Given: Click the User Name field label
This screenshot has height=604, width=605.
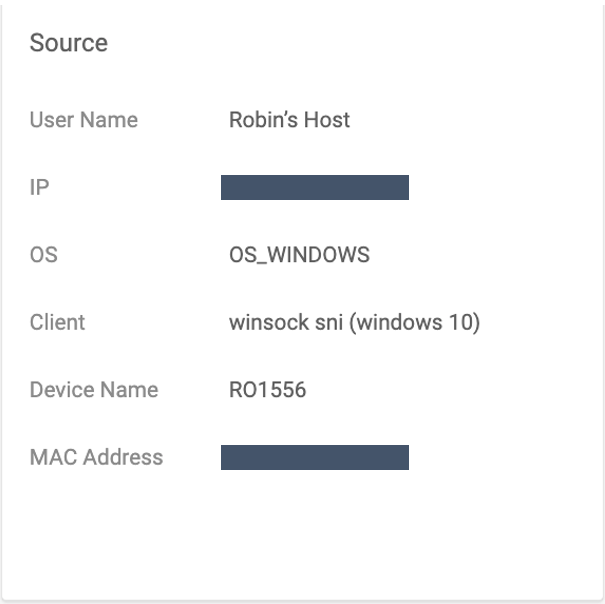Looking at the screenshot, I should (x=83, y=120).
